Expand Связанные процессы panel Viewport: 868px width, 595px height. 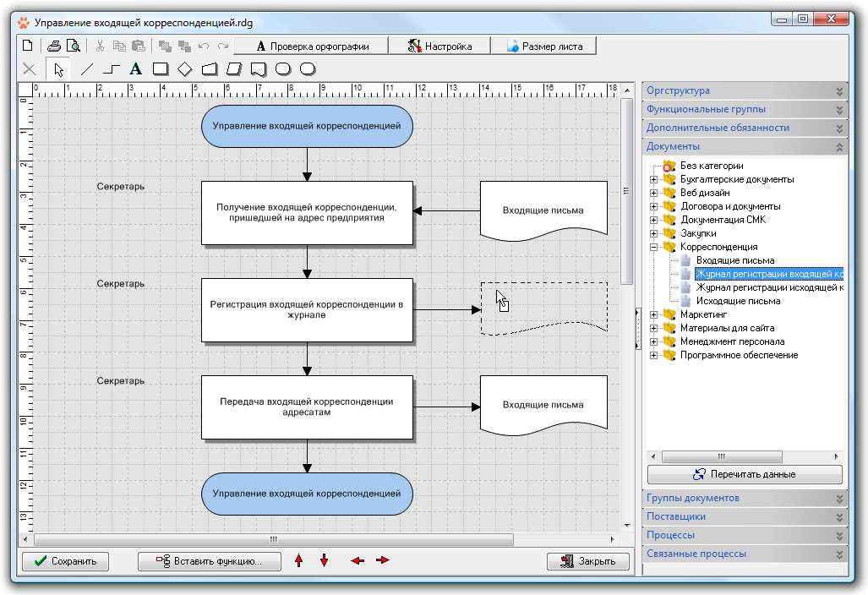point(745,554)
